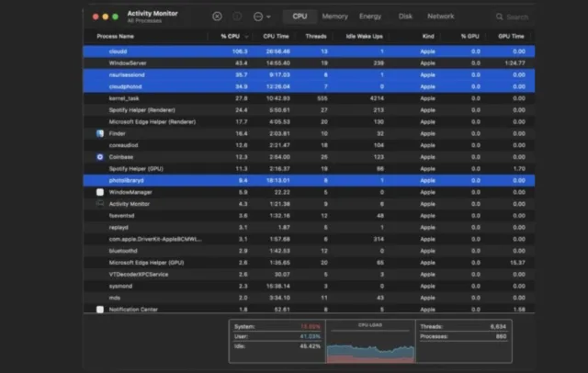
Task: Sort by the Threads column header
Action: pos(316,37)
